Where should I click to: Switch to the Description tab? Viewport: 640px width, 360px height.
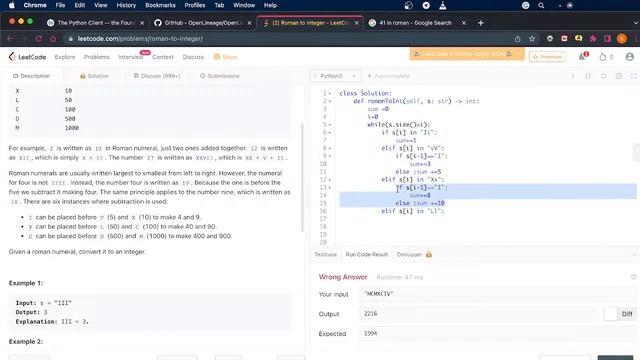(x=31, y=76)
